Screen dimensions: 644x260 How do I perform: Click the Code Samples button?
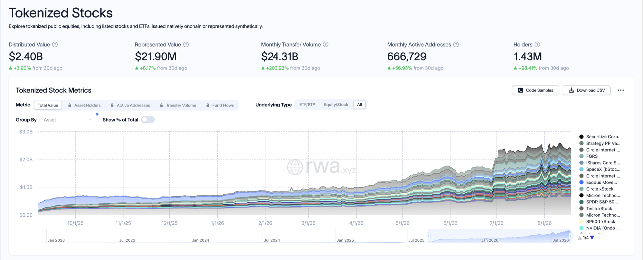click(535, 90)
